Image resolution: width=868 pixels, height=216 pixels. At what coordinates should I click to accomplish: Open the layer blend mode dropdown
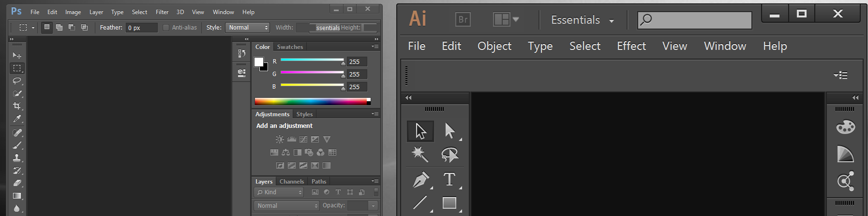coord(287,206)
